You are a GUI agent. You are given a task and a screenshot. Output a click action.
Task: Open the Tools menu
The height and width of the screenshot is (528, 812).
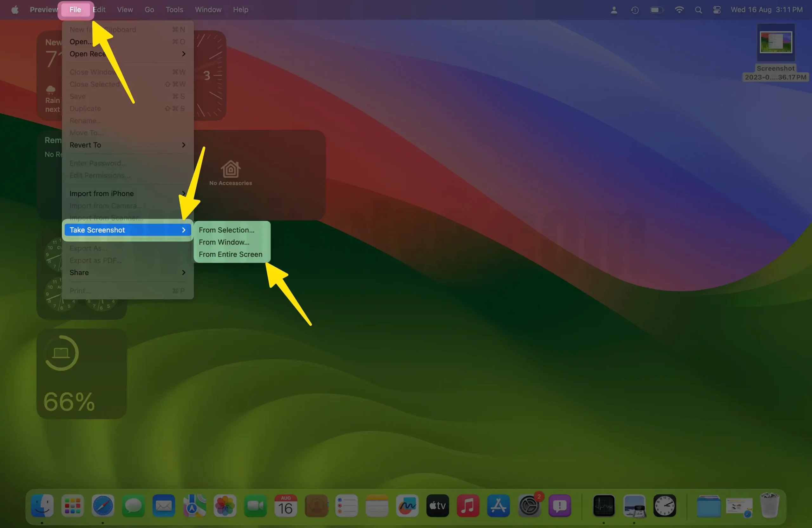click(174, 10)
